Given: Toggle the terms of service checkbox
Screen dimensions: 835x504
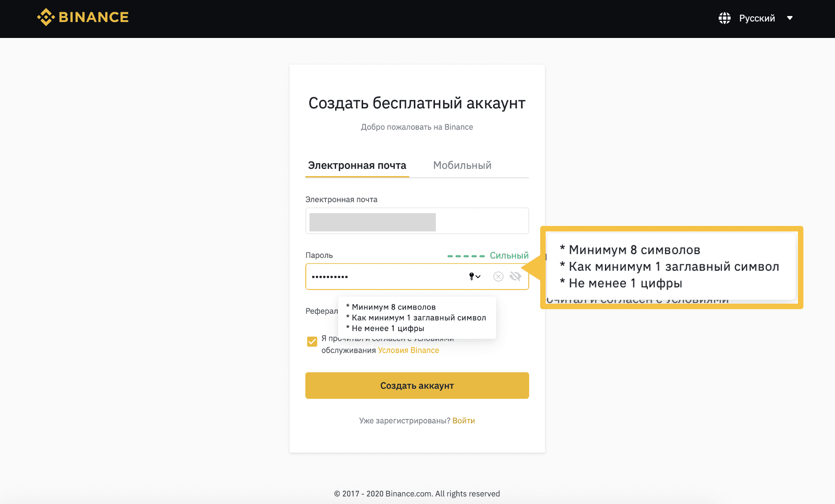Looking at the screenshot, I should click(312, 342).
